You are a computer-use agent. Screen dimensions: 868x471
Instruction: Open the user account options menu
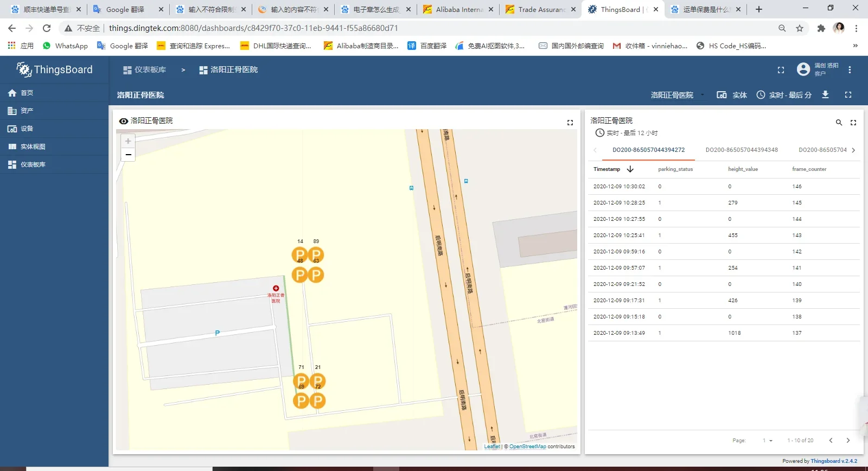tap(850, 69)
